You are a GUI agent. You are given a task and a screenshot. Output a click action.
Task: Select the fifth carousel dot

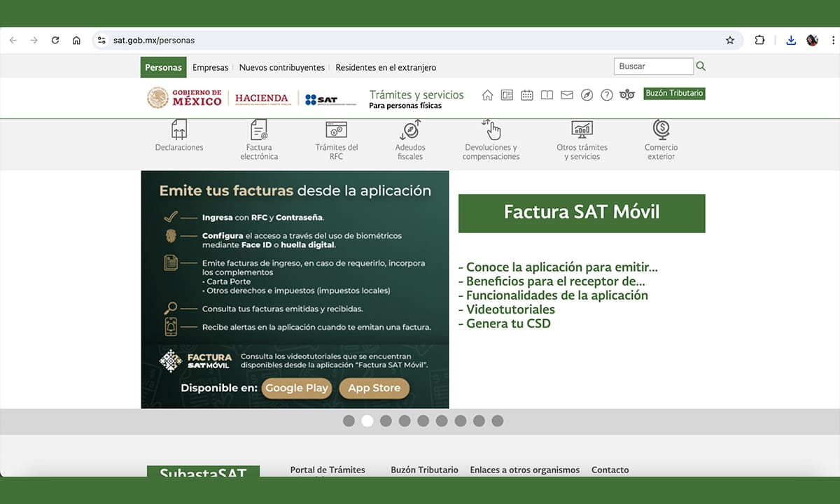[423, 421]
